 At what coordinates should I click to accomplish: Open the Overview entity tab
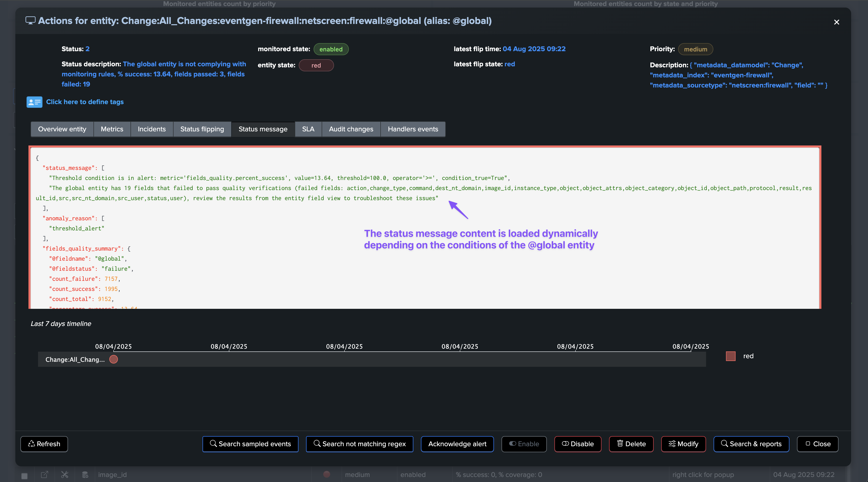[62, 129]
